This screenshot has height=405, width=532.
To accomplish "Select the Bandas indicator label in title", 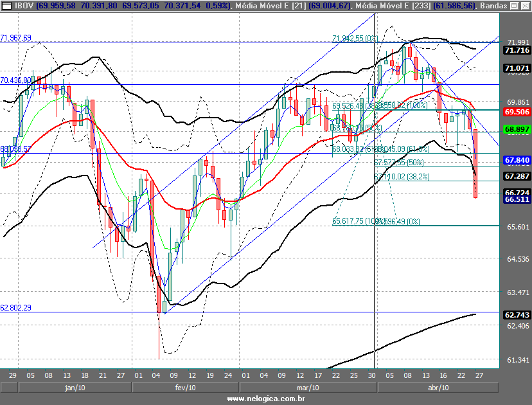I will point(493,5).
